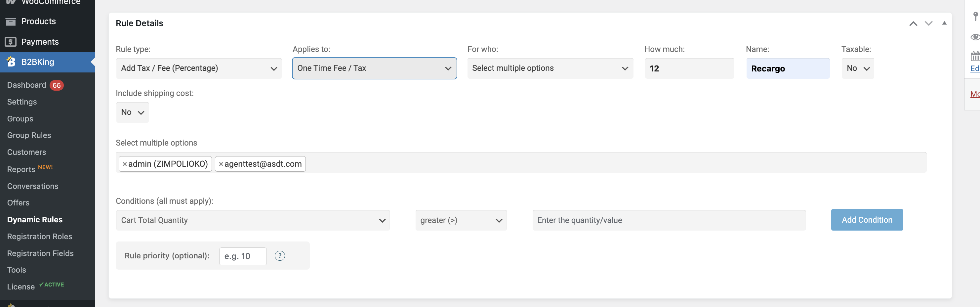Open the Reports page
Image resolution: width=980 pixels, height=307 pixels.
[x=21, y=169]
